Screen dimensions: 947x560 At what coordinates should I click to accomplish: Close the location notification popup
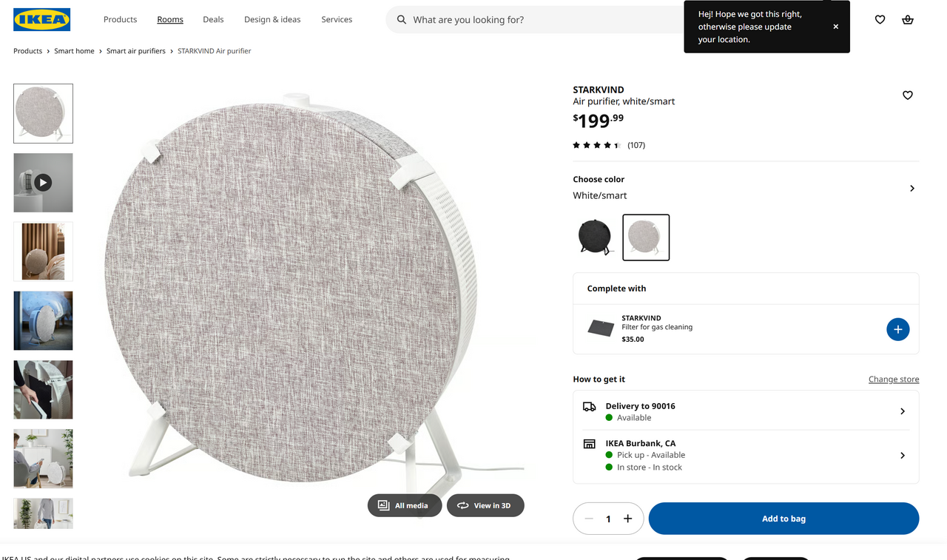coord(835,27)
